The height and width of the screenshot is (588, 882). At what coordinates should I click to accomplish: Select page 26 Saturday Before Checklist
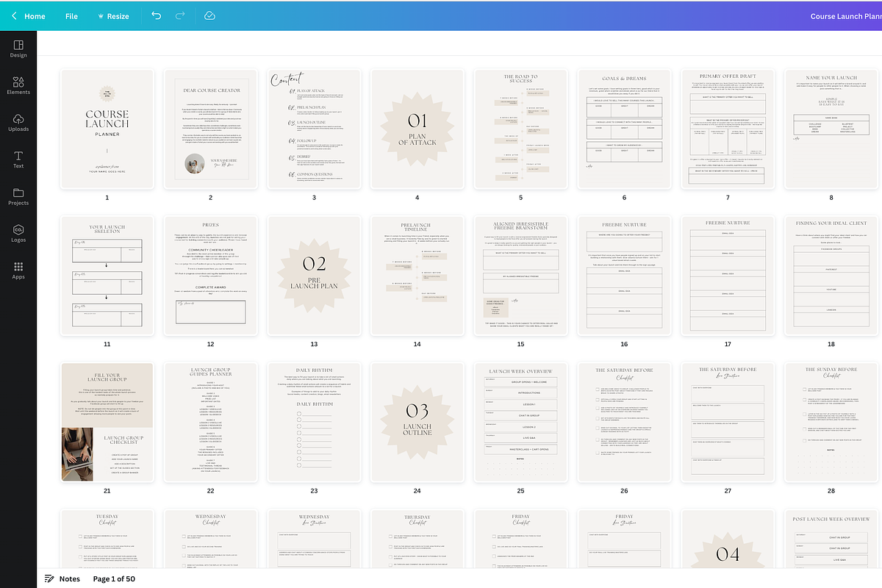pos(624,423)
